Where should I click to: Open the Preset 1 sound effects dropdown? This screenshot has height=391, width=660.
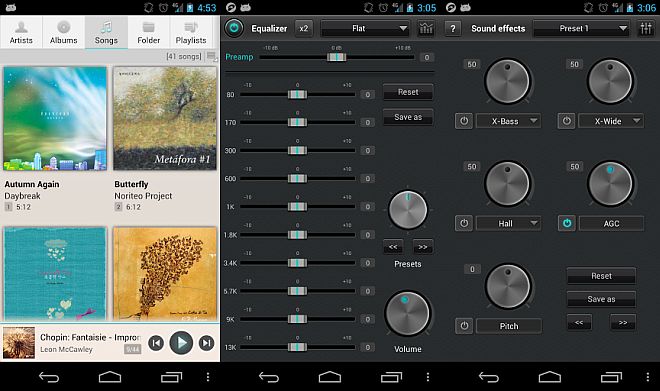click(580, 28)
